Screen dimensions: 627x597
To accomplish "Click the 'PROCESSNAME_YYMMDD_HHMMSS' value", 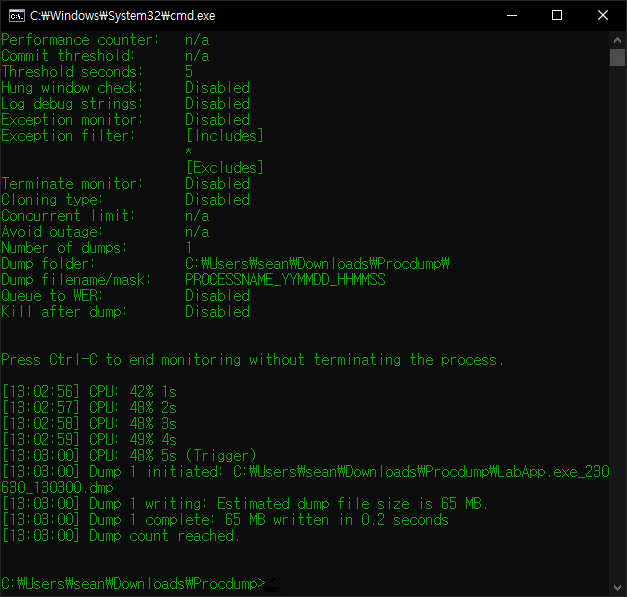I will [x=285, y=280].
